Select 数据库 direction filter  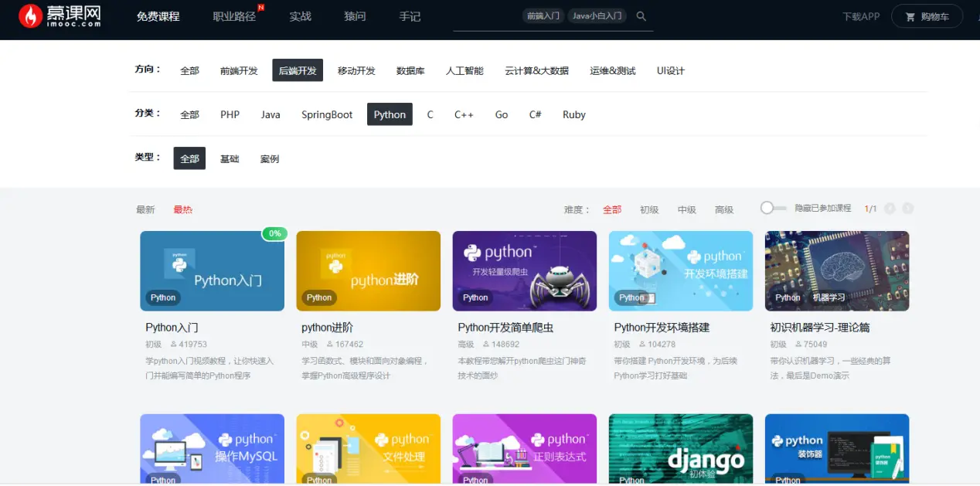click(410, 70)
